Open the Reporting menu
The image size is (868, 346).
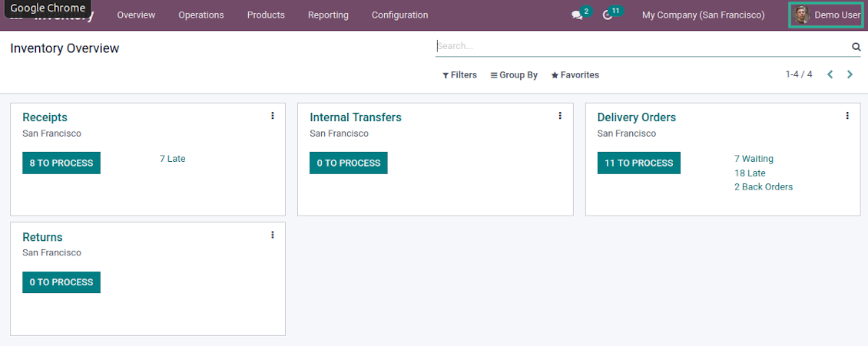pos(328,15)
